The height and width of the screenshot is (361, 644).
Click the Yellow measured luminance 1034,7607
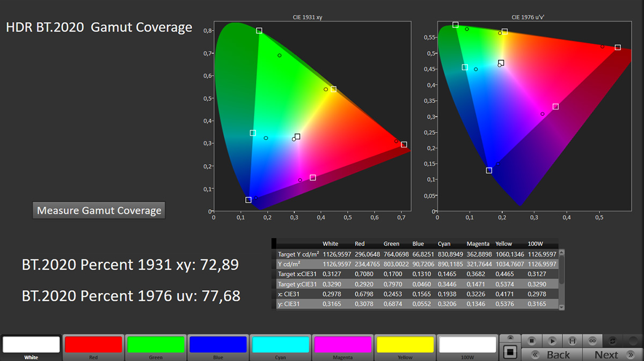tap(509, 264)
